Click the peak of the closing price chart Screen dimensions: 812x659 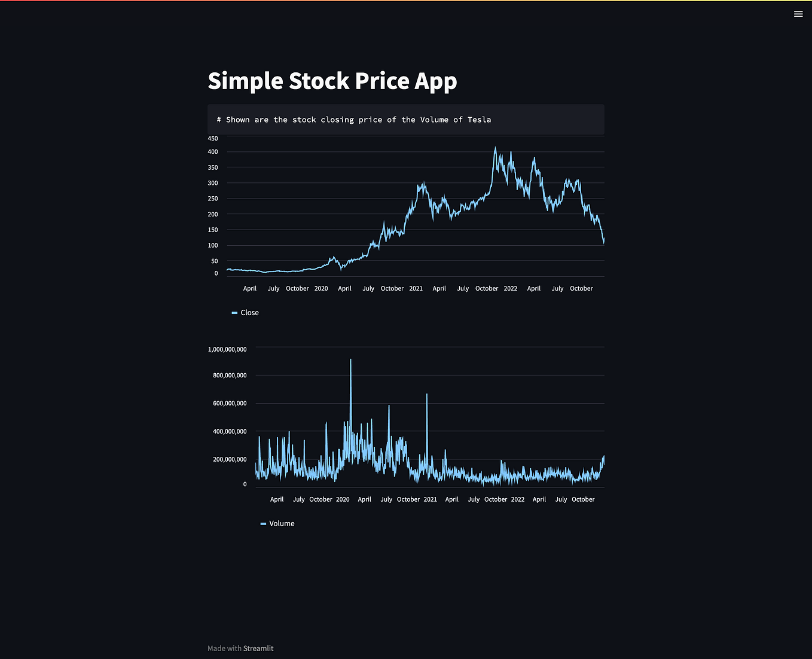pos(496,145)
